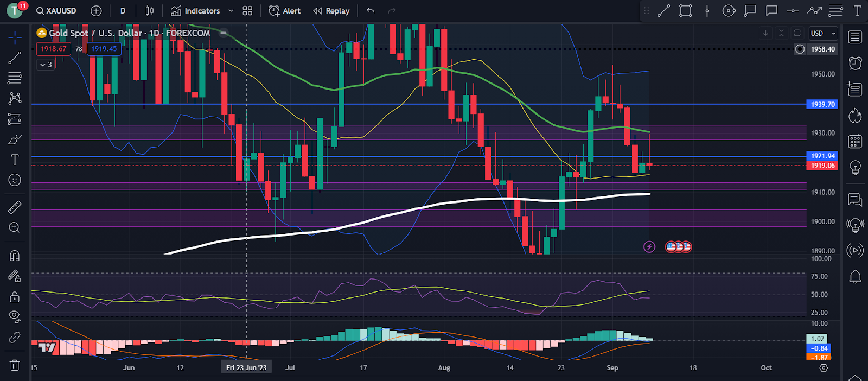Select the brush drawing tool

point(15,139)
